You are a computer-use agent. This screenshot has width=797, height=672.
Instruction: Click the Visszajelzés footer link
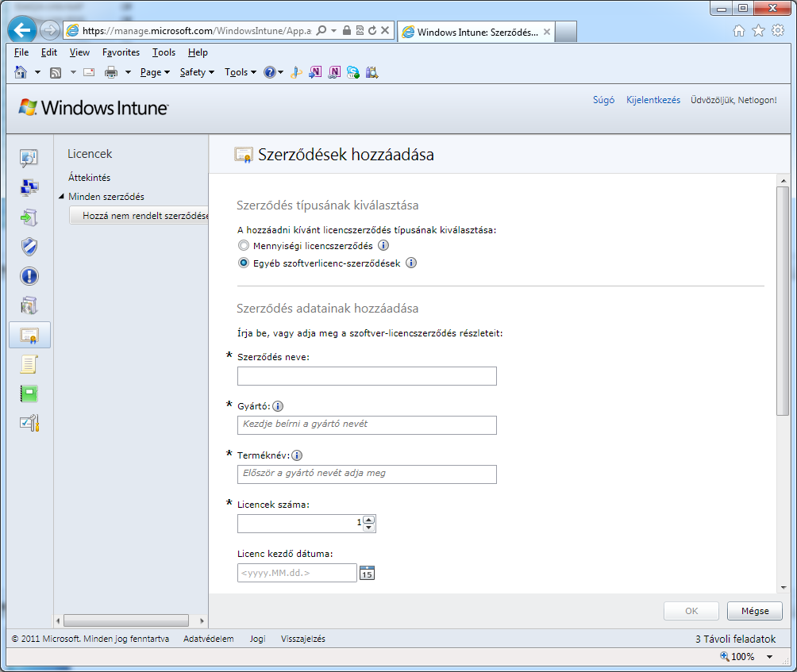[303, 639]
